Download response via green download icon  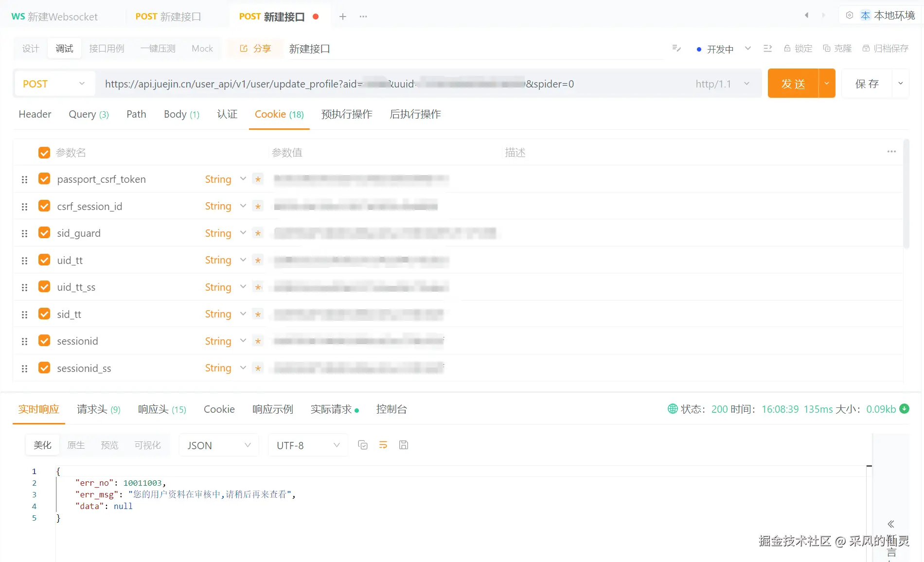tap(905, 409)
